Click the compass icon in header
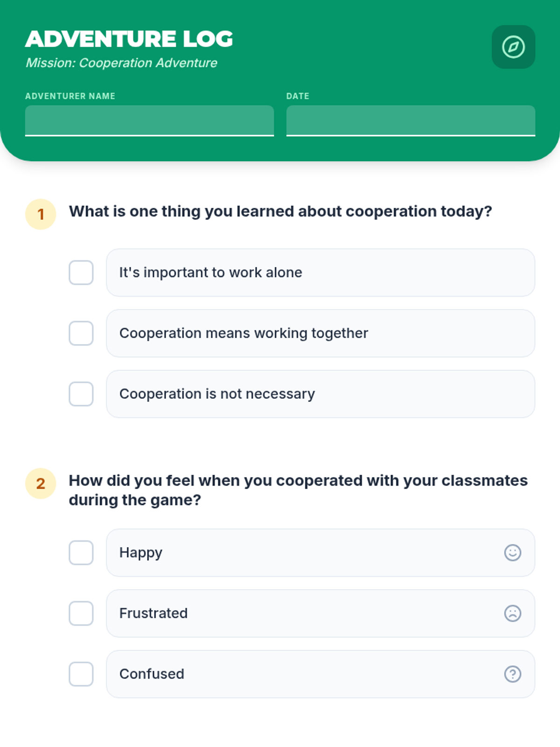The height and width of the screenshot is (747, 560). 513,47
